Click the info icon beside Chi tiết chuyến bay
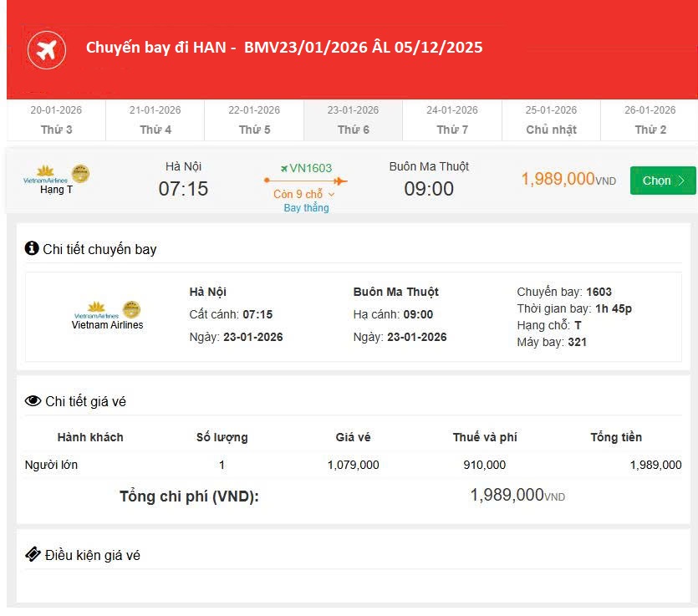698x616 pixels. click(32, 248)
